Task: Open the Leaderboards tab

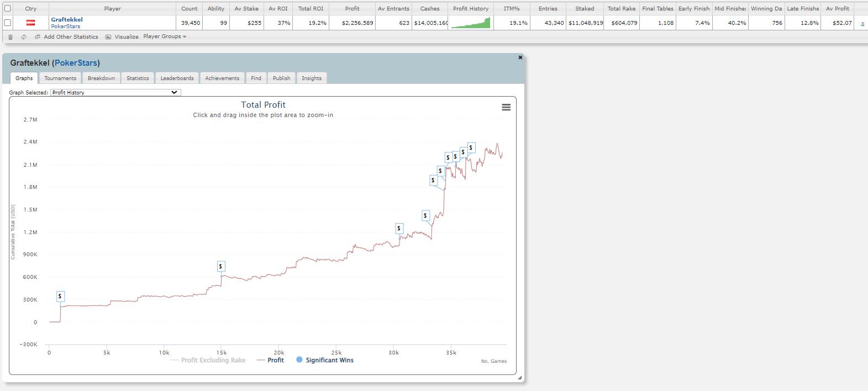Action: 177,78
